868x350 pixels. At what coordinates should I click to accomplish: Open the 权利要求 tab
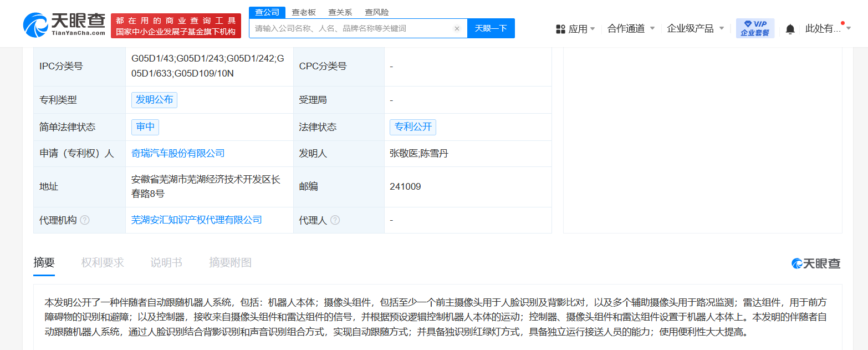point(103,263)
